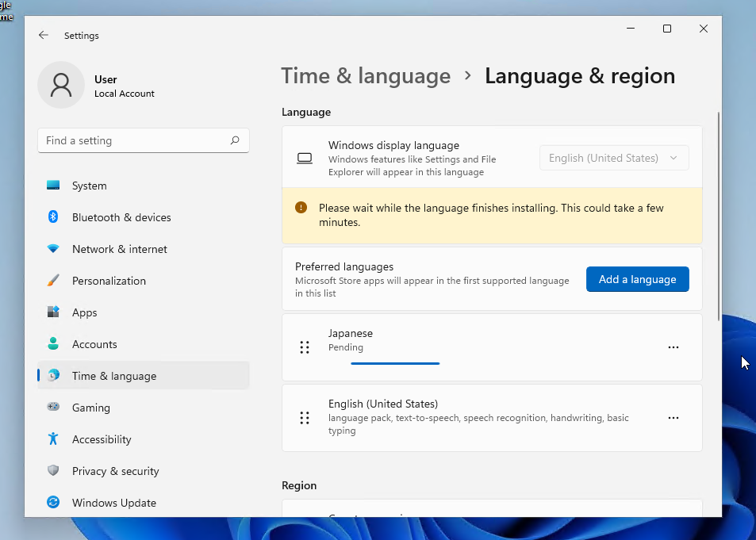Click the back arrow in Settings
This screenshot has width=756, height=540.
click(x=44, y=36)
